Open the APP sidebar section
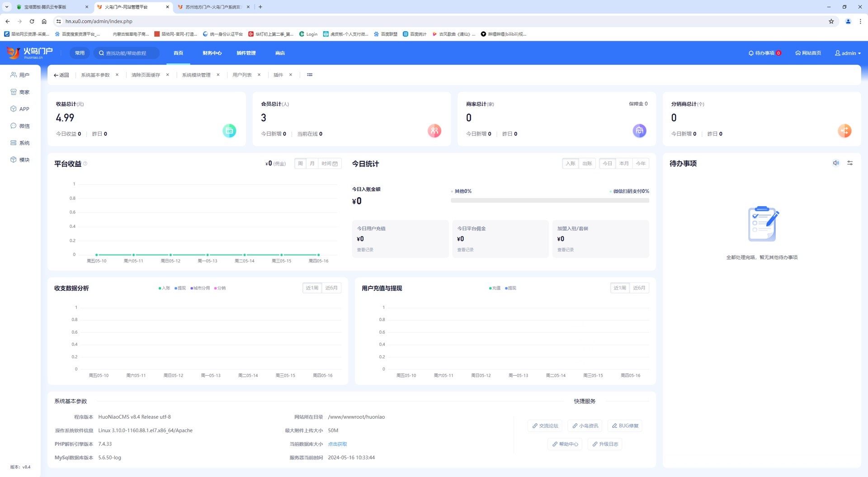 pos(20,109)
